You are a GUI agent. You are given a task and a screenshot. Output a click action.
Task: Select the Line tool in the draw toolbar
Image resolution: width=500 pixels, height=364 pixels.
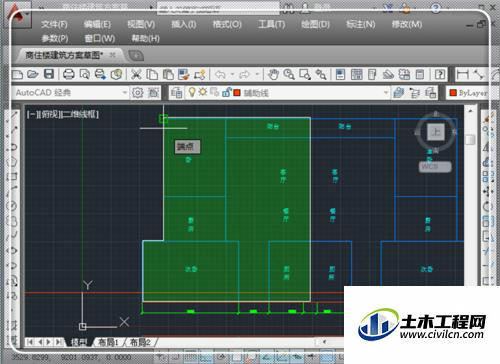13,116
